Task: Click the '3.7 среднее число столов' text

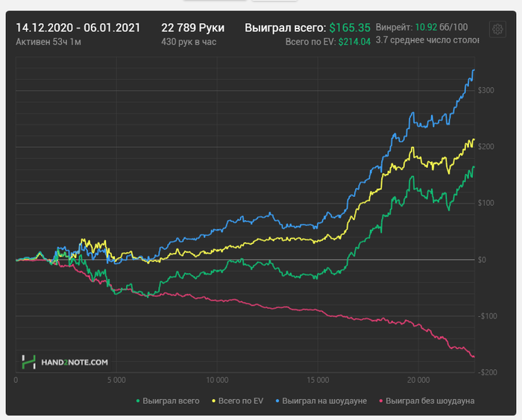Action: coord(427,40)
